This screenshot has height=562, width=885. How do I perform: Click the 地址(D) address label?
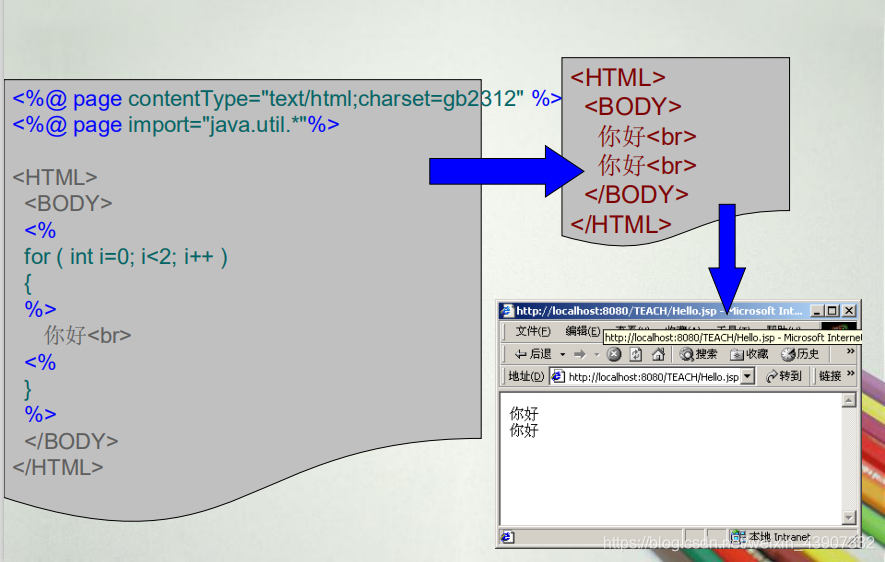525,376
